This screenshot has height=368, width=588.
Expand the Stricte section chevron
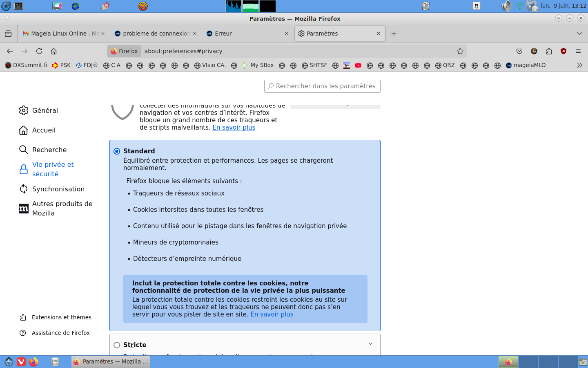click(x=371, y=344)
